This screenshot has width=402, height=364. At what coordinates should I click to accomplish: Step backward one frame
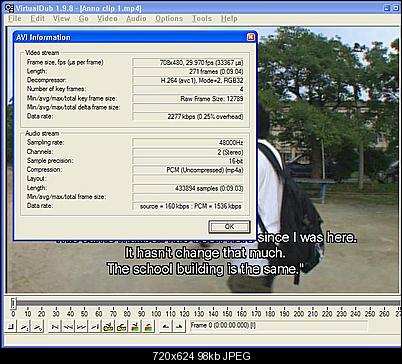(x=68, y=326)
